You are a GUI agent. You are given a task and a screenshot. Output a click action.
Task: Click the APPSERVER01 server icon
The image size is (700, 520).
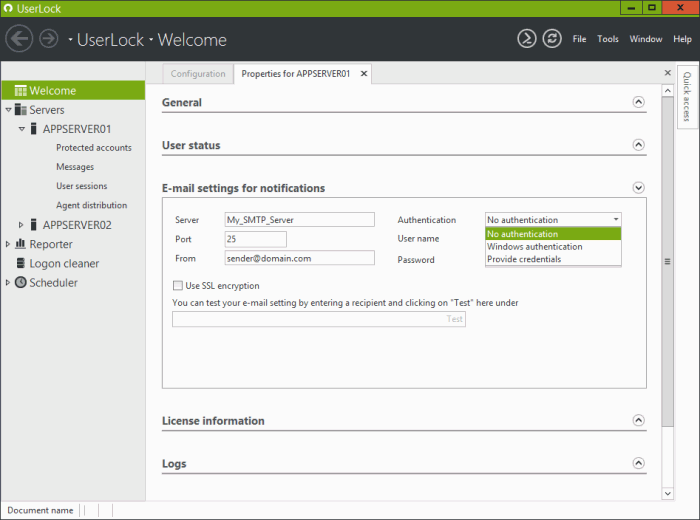(33, 129)
